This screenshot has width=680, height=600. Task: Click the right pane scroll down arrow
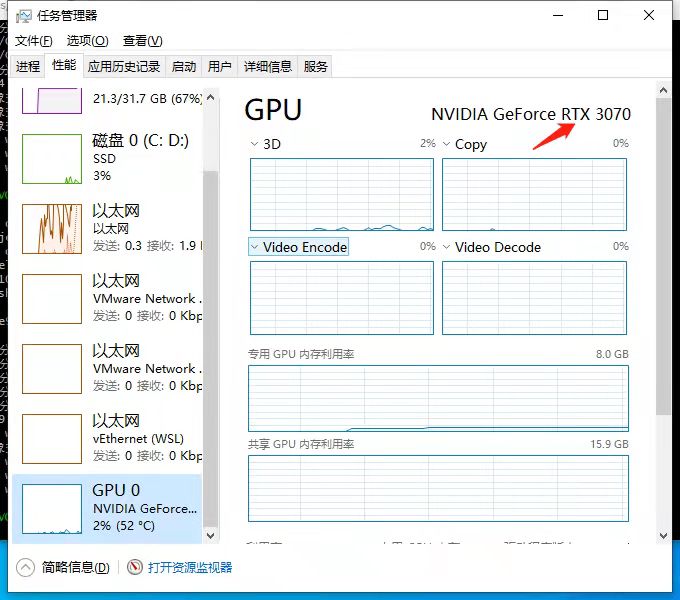(663, 535)
